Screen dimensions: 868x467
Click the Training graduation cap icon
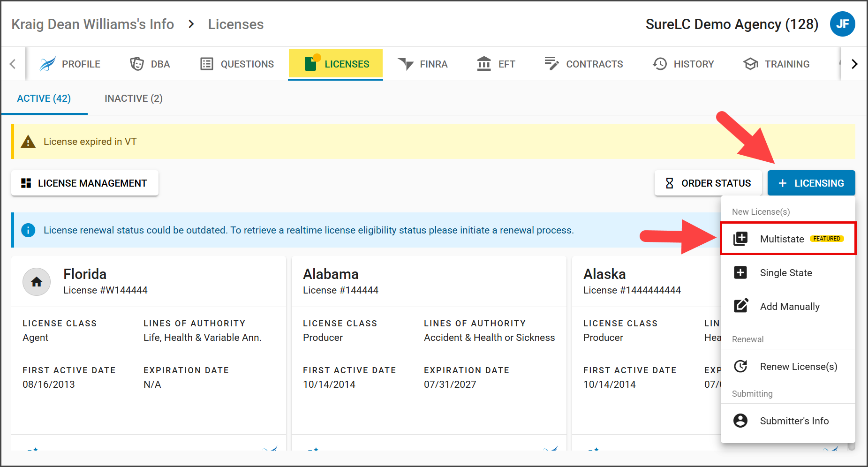(x=750, y=64)
